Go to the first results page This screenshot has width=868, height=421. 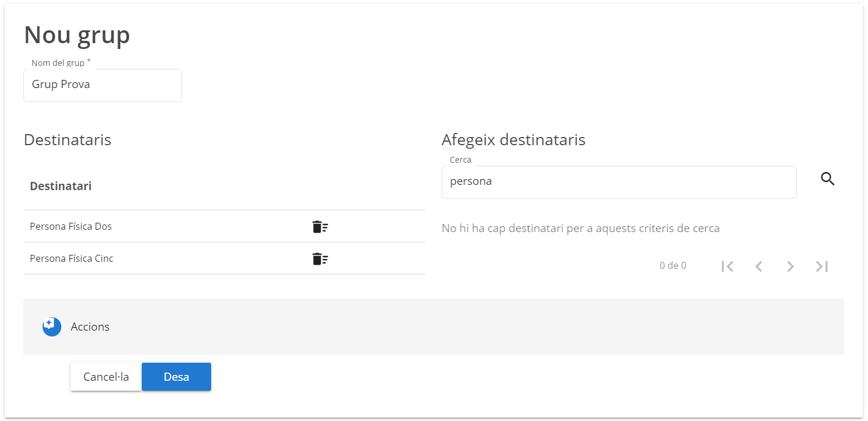click(727, 266)
